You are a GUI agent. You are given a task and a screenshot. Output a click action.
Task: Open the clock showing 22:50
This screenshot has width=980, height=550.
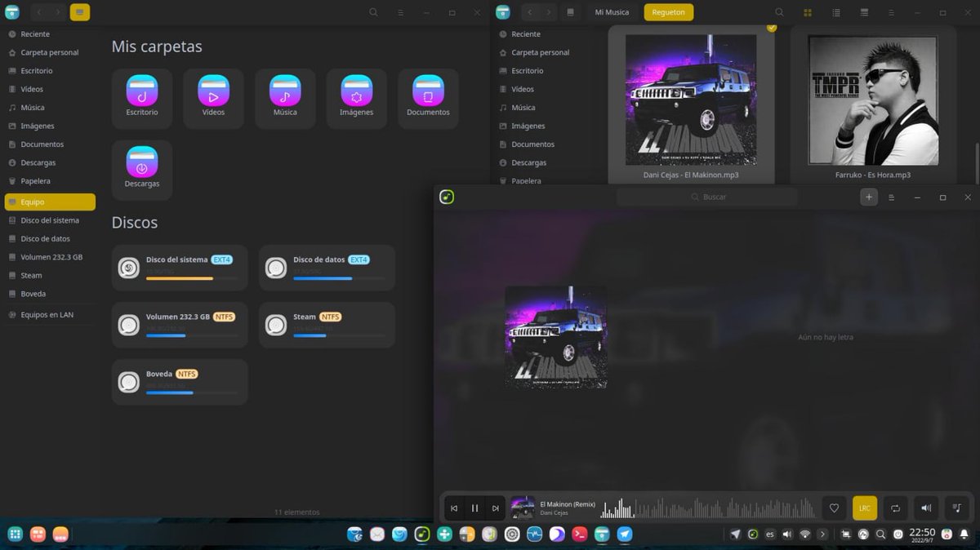click(922, 534)
